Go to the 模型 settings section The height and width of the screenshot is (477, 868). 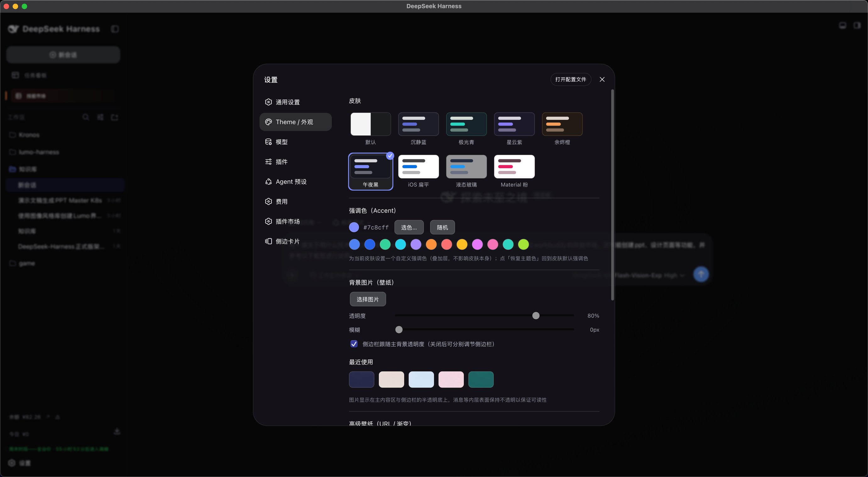coord(295,142)
